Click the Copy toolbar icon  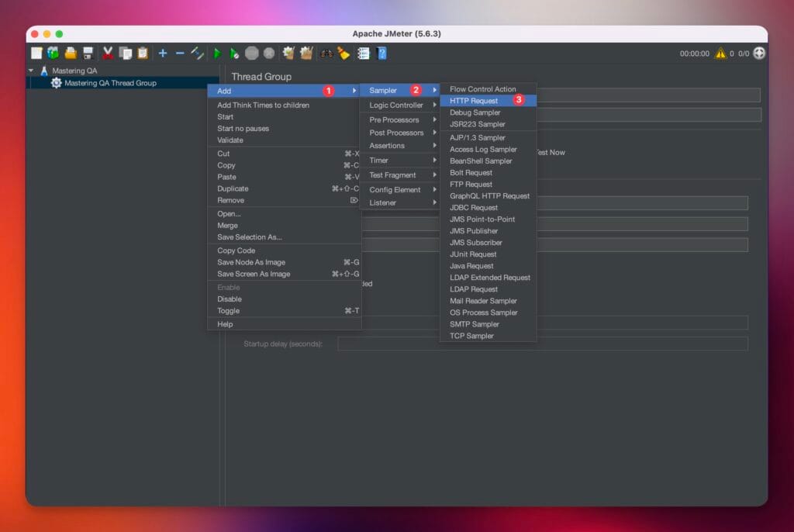point(125,54)
